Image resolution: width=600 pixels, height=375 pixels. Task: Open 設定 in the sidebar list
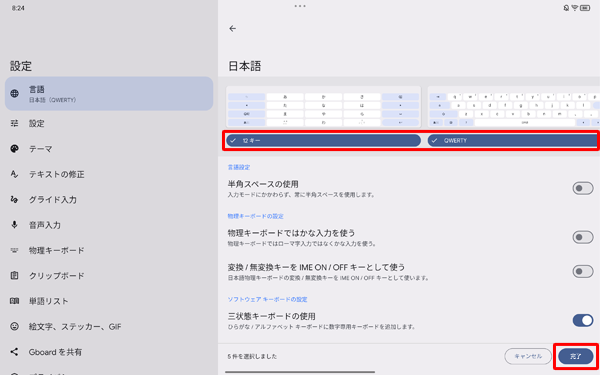(109, 123)
